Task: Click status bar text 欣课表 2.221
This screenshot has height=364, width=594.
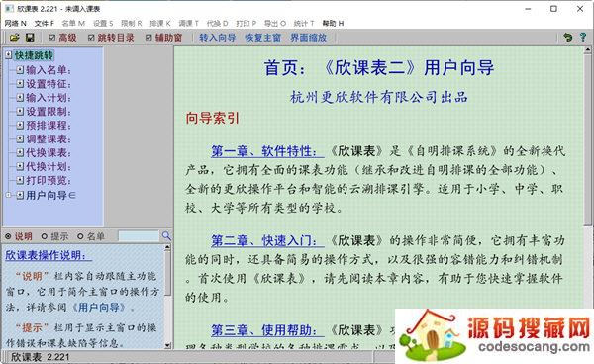Action: tap(41, 357)
